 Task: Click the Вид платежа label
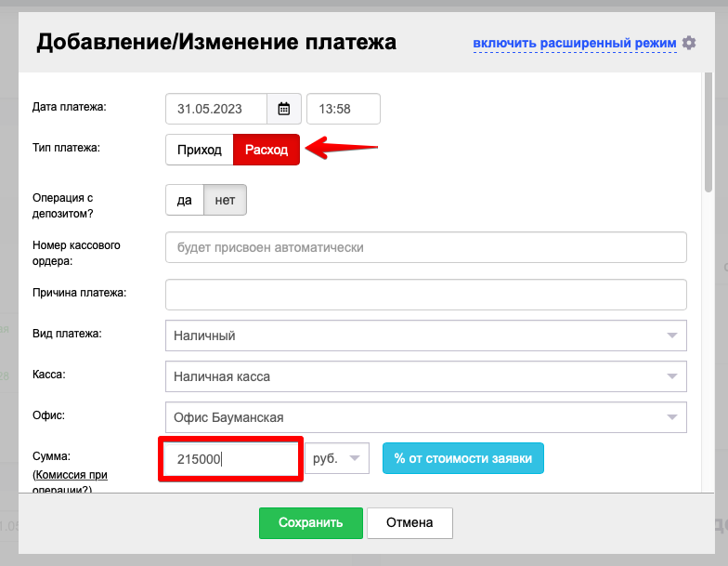coord(67,334)
